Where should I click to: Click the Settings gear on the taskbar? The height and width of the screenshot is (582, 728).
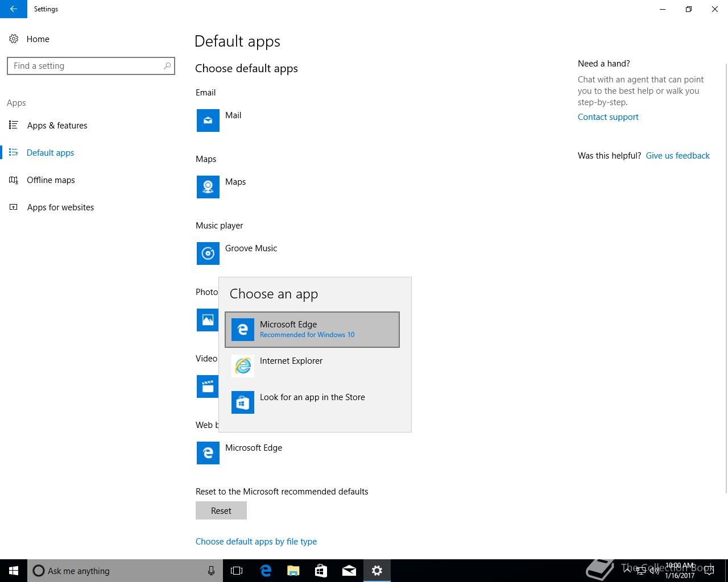pyautogui.click(x=377, y=571)
